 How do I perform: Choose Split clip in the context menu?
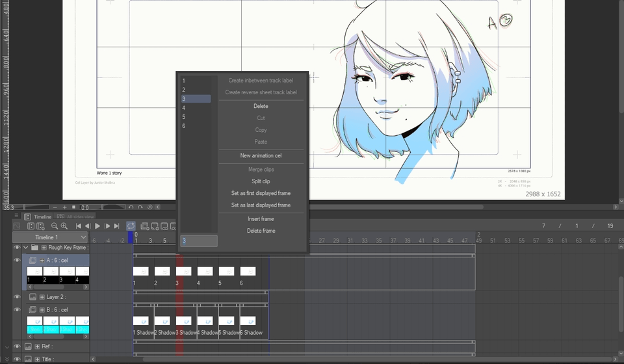point(261,181)
